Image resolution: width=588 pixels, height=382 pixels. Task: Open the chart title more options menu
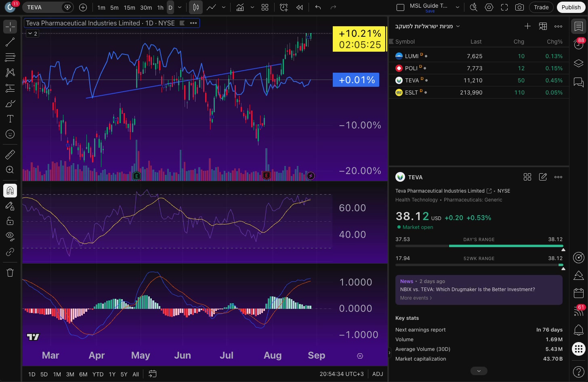click(x=193, y=23)
